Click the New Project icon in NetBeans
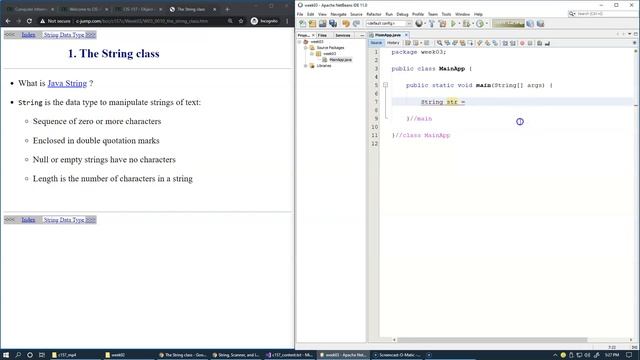Viewport: 640px width, 360px height. coord(313,24)
